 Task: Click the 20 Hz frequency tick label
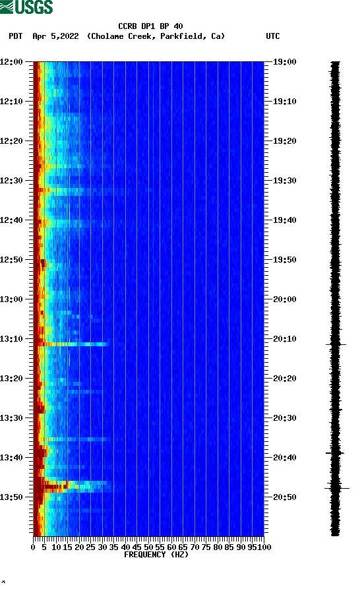(79, 547)
